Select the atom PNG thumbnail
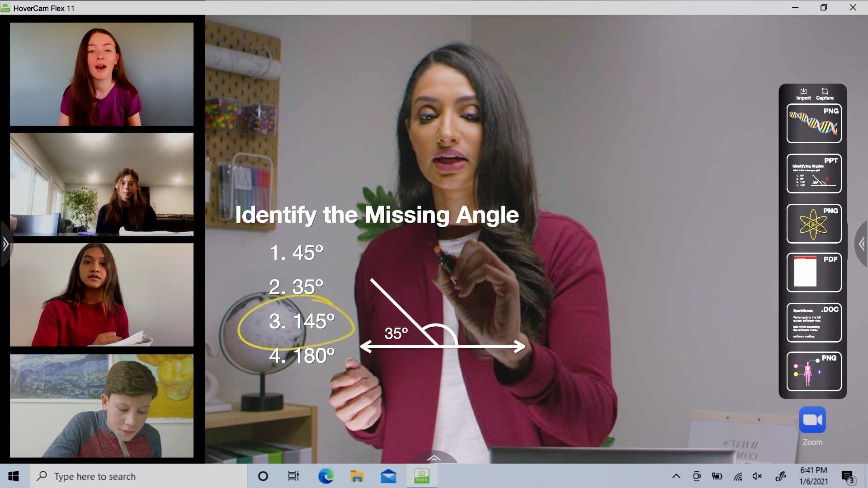 (x=814, y=224)
